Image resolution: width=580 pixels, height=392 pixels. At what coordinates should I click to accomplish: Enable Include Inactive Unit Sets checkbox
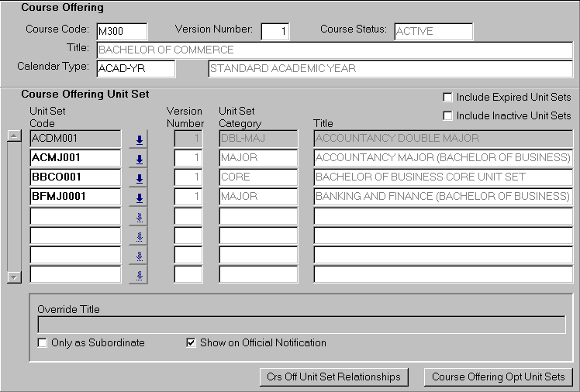(447, 116)
